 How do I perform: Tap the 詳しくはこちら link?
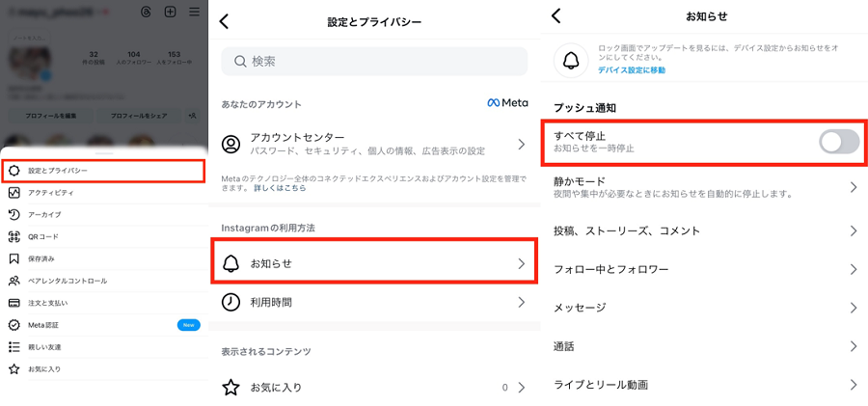(x=282, y=188)
